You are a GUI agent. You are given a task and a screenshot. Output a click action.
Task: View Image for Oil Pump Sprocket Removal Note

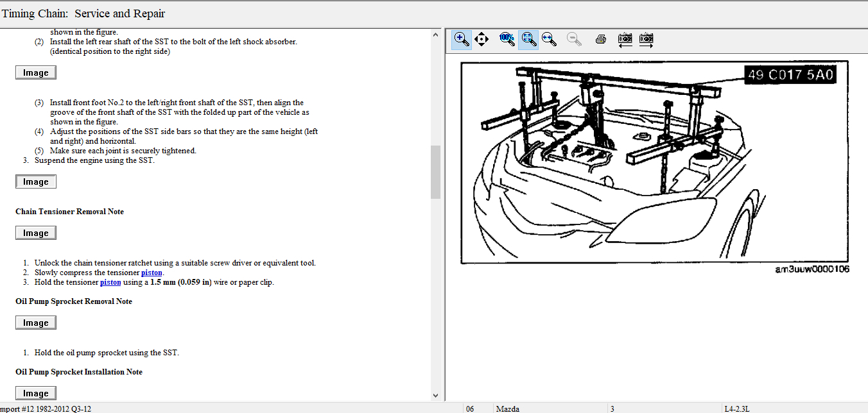pos(36,323)
